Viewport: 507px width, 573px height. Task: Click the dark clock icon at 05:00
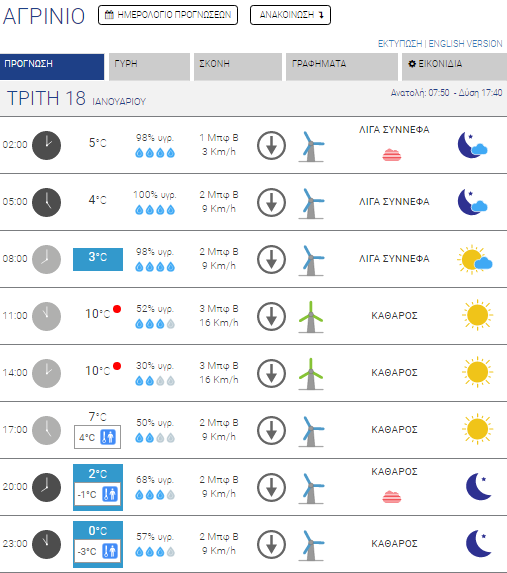46,202
